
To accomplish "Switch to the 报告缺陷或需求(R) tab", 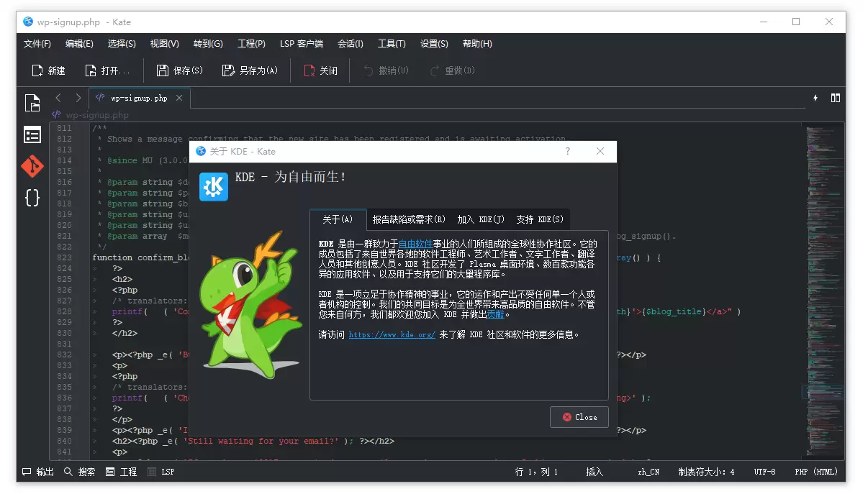I will click(x=409, y=219).
